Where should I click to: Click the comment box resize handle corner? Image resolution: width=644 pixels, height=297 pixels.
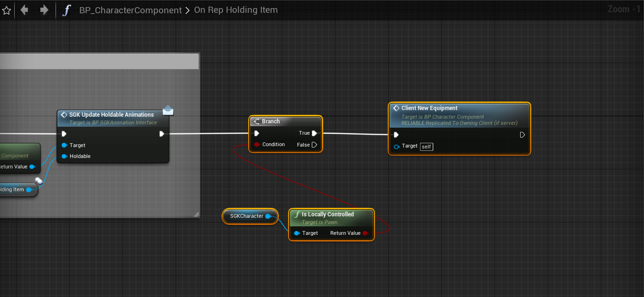click(x=196, y=215)
